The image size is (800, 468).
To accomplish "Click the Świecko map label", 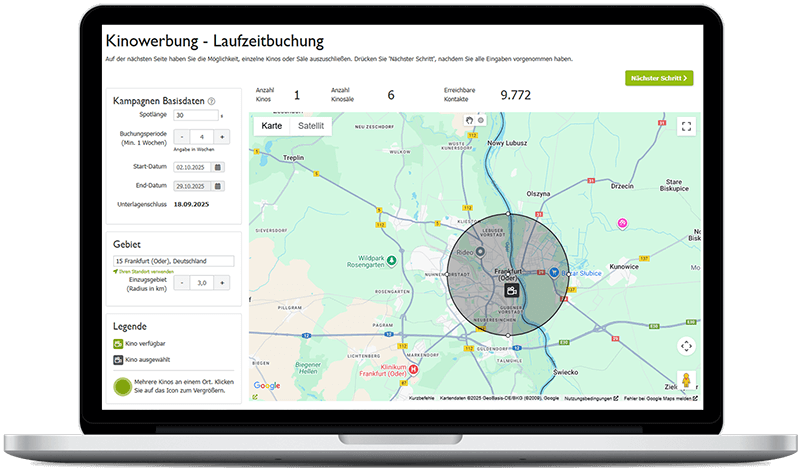I will click(x=565, y=372).
